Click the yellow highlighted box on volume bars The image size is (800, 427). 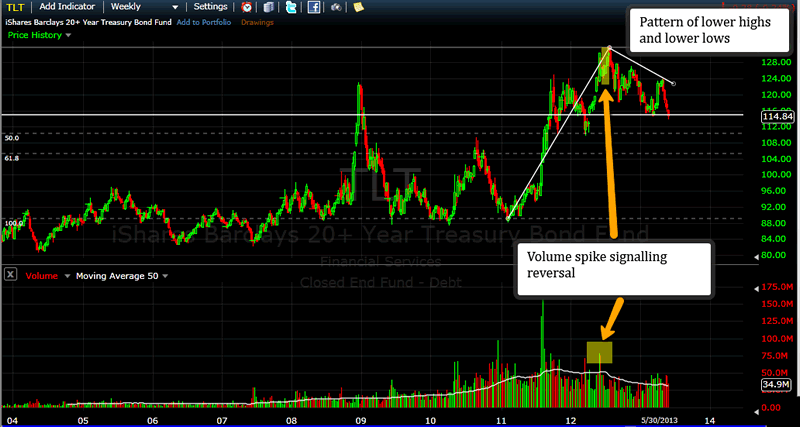point(599,352)
